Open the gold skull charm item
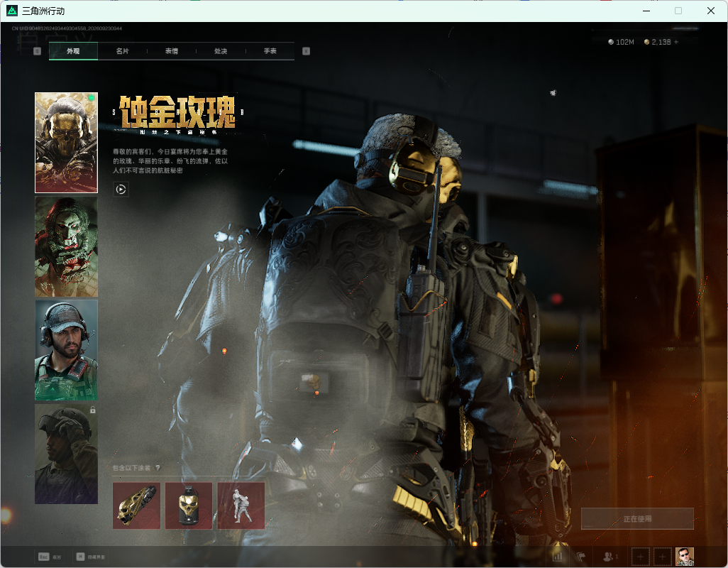Viewport: 728px width, 568px height. click(189, 506)
